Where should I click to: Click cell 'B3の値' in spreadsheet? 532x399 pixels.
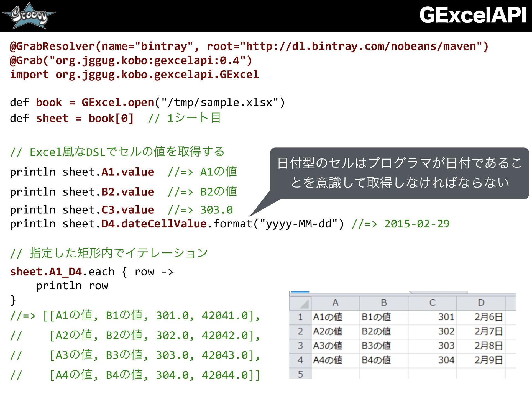384,346
